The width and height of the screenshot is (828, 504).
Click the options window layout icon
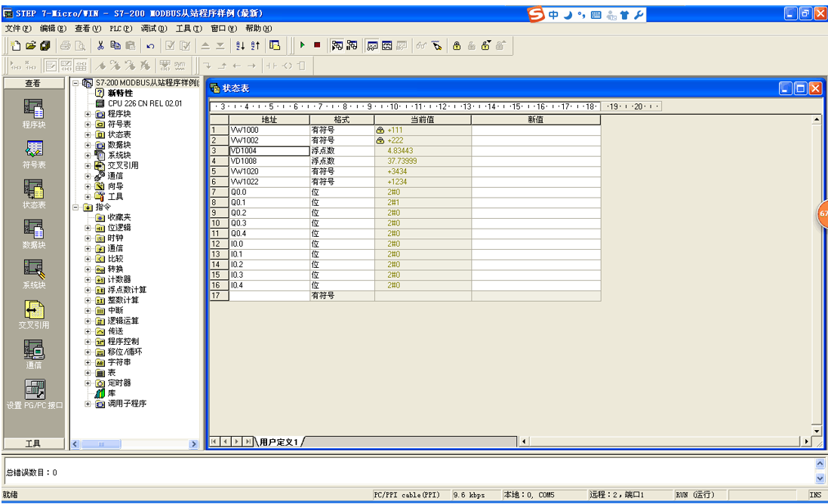275,45
